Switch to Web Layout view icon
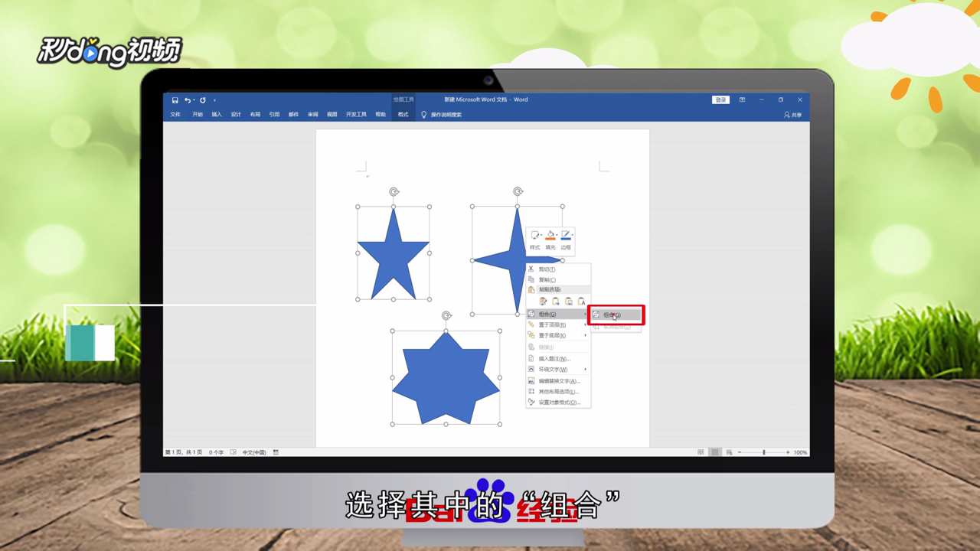 click(729, 452)
